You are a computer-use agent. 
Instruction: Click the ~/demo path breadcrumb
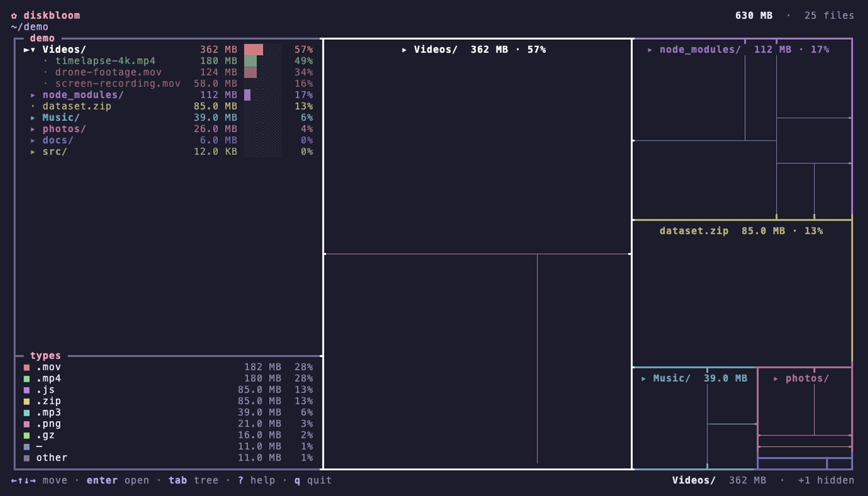click(30, 27)
